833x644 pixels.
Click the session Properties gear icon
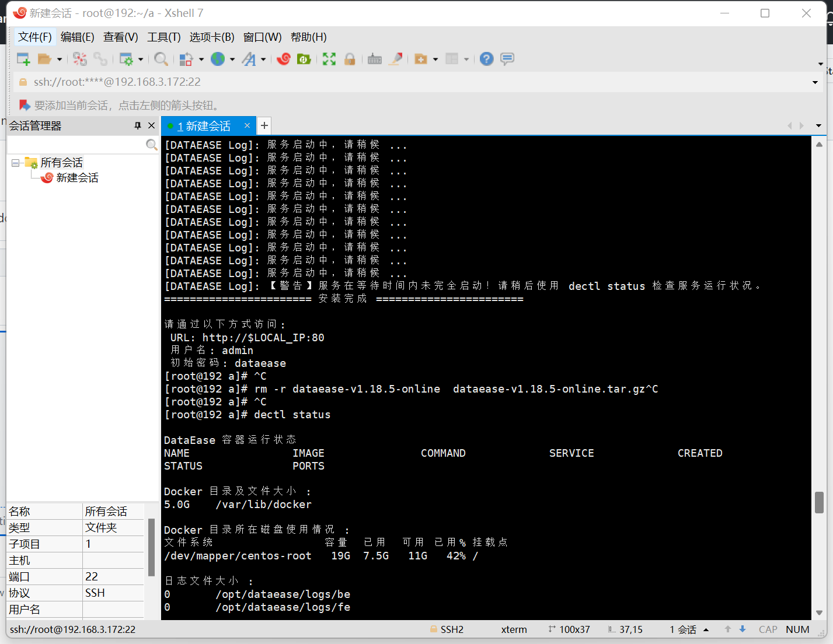tap(126, 59)
